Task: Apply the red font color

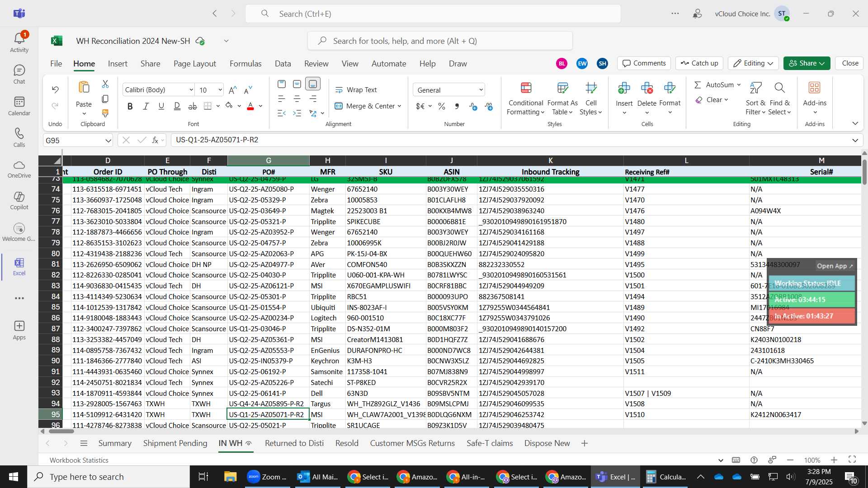Action: click(250, 106)
